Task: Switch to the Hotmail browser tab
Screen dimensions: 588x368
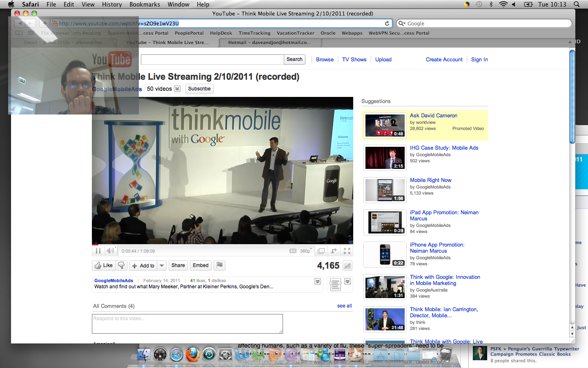Action: (269, 43)
